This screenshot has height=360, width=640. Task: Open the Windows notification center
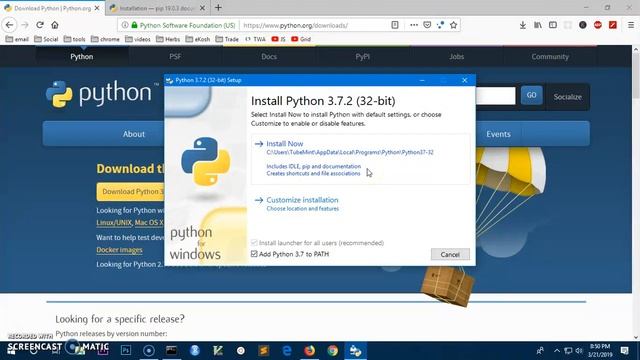tap(624, 351)
